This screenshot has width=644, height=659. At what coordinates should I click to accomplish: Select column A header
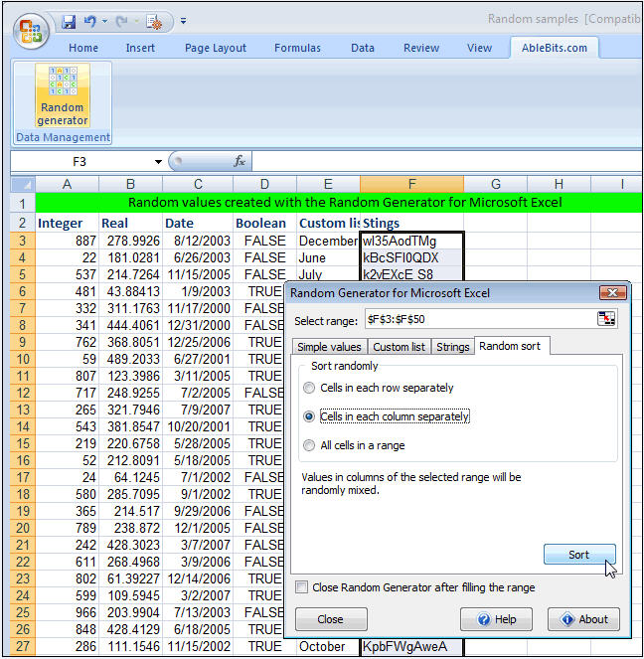click(68, 184)
